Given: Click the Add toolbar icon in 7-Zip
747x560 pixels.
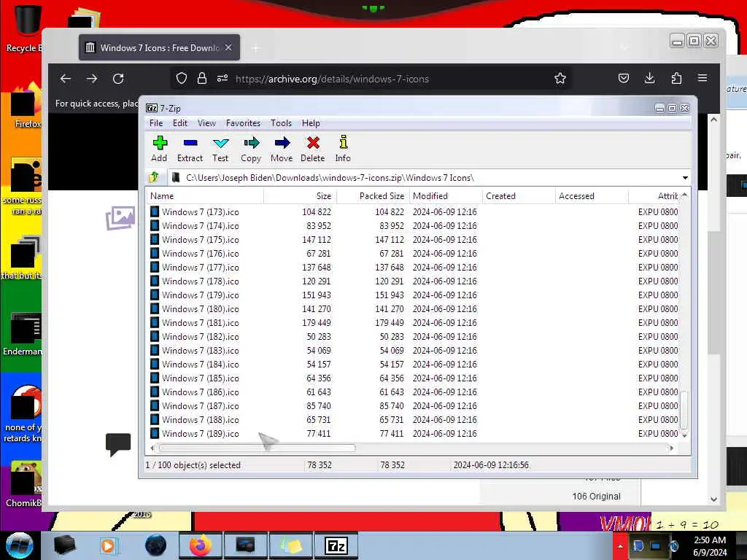Looking at the screenshot, I should [160, 149].
